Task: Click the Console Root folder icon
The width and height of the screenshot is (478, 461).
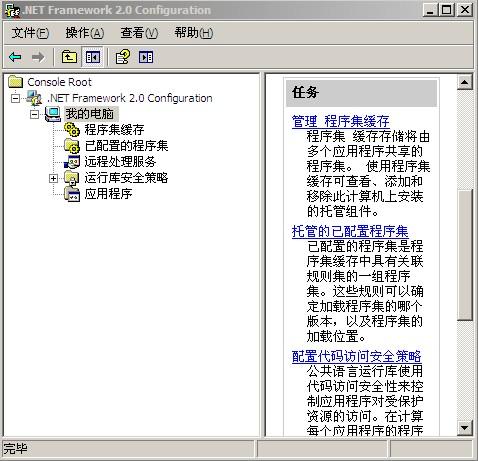Action: (16, 82)
